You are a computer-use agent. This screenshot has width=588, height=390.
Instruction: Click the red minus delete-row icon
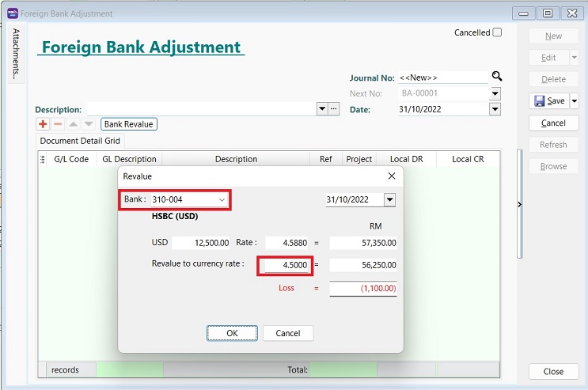58,124
